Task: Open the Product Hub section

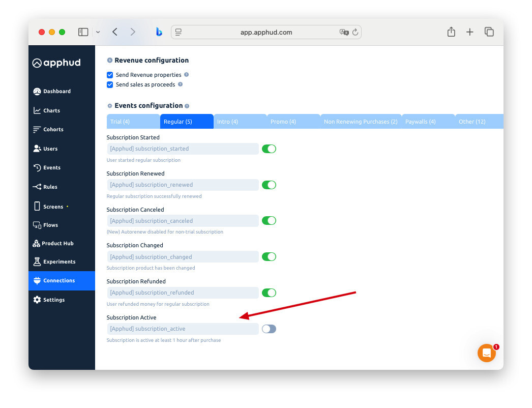Action: pos(56,243)
